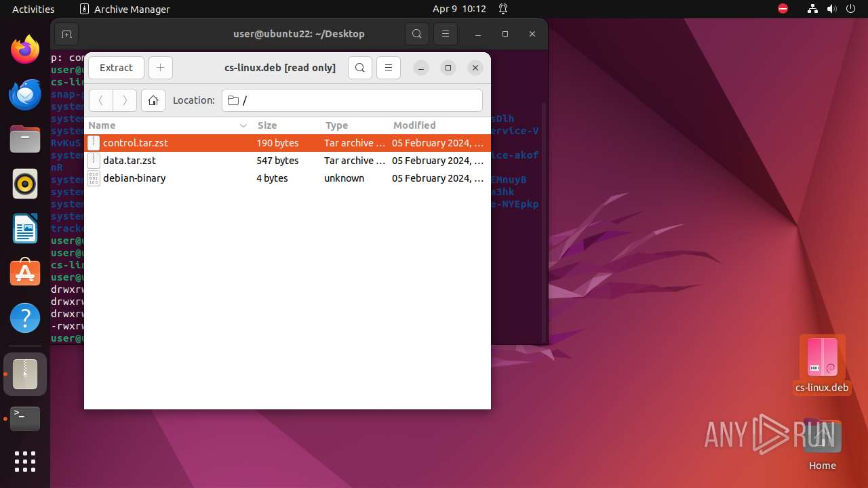The image size is (868, 488).
Task: Click the data.tar.zst file icon
Action: pos(94,161)
